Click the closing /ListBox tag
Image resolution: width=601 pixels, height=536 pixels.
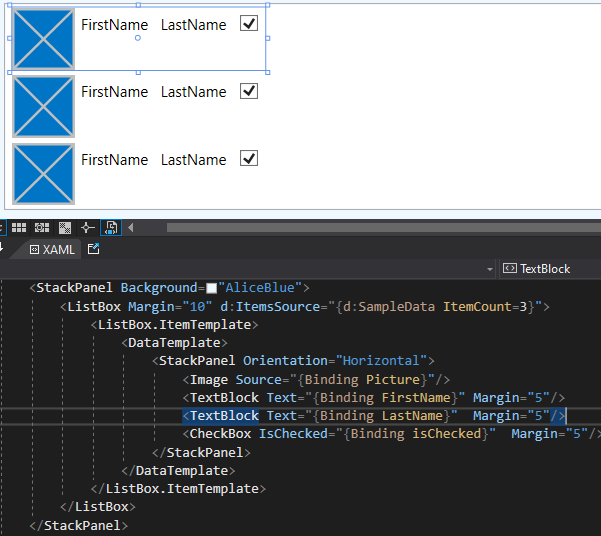point(98,506)
